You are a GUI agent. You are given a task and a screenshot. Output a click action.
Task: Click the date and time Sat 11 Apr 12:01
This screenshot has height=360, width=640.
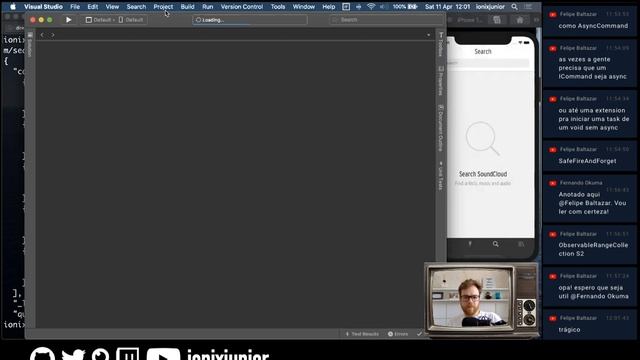click(447, 7)
